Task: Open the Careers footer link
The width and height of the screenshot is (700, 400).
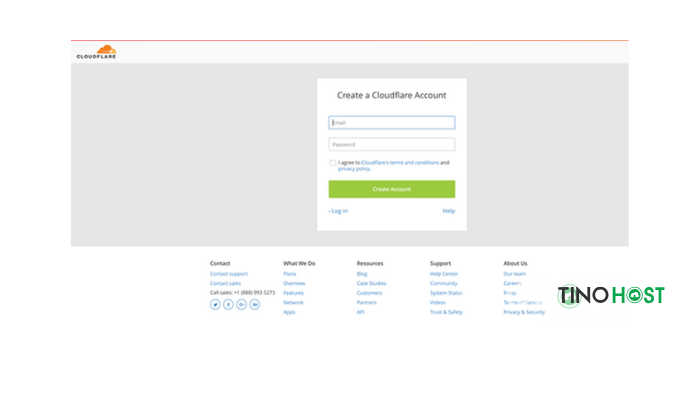Action: 512,283
